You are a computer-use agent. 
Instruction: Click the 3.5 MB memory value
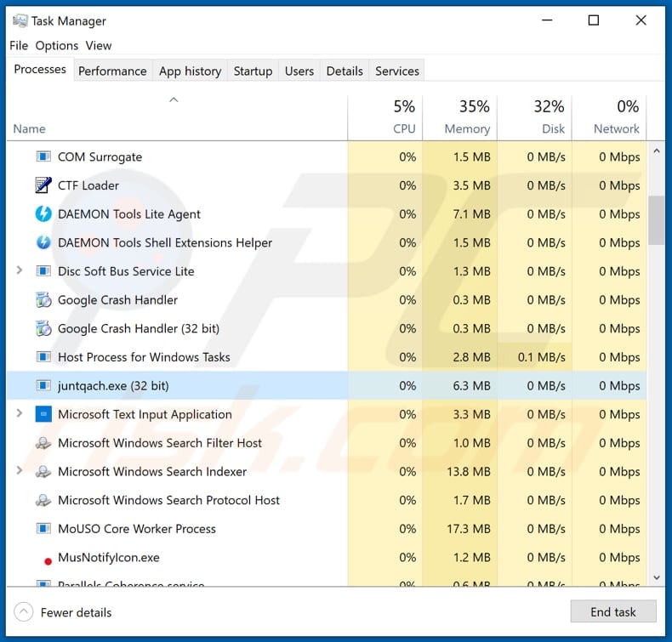471,185
